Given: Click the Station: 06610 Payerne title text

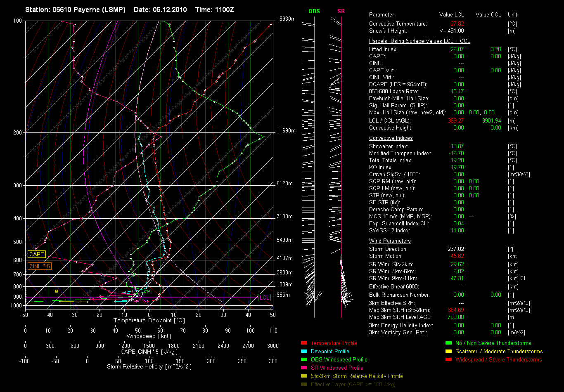Looking at the screenshot, I should coord(76,9).
